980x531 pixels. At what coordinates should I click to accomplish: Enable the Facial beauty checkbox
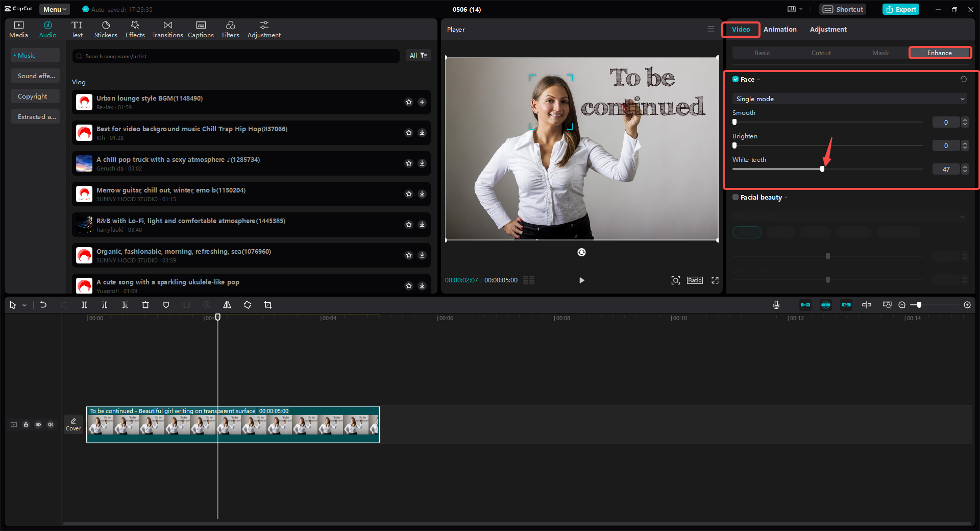pyautogui.click(x=736, y=197)
